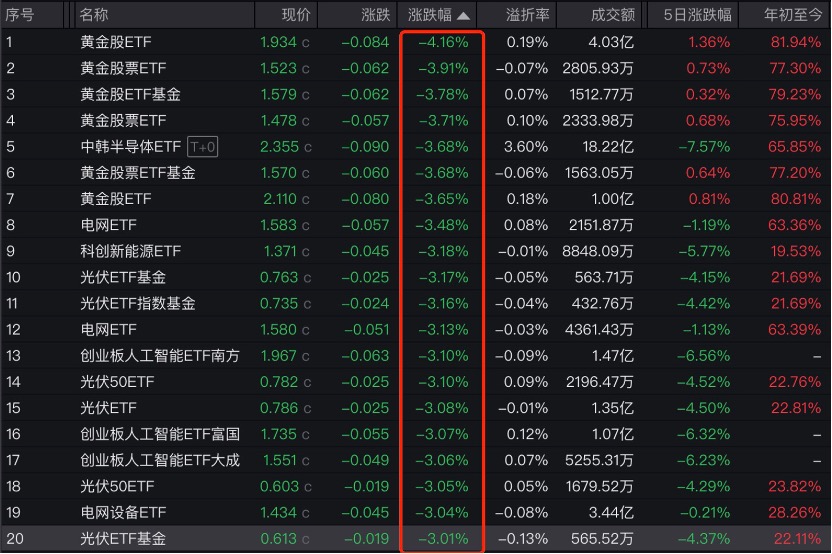Open 科创新能源ETF in row 9
This screenshot has width=832, height=554.
click(x=131, y=251)
